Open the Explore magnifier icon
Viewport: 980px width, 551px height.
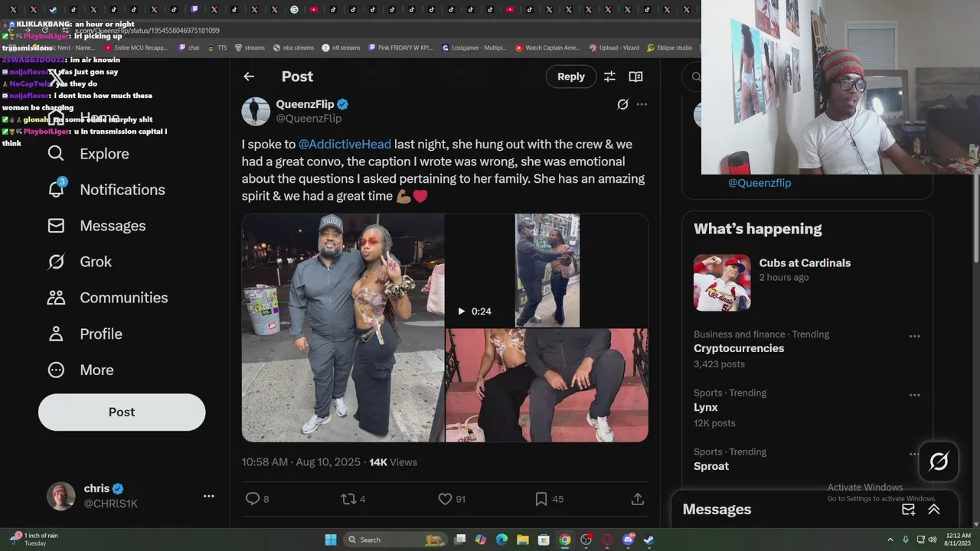pyautogui.click(x=56, y=153)
